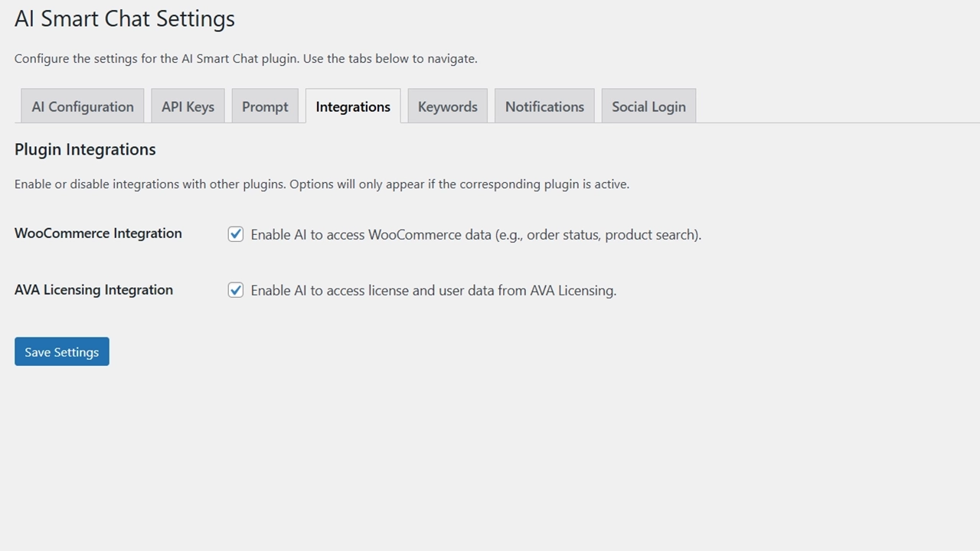The width and height of the screenshot is (980, 551).
Task: Click the Plugin Integrations section heading
Action: pos(85,150)
